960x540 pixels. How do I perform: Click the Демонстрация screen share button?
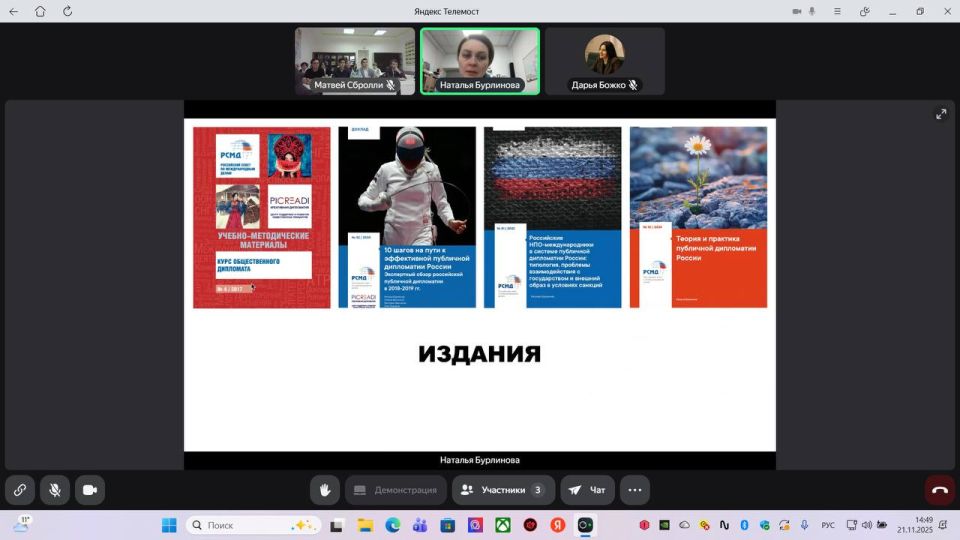pos(396,490)
